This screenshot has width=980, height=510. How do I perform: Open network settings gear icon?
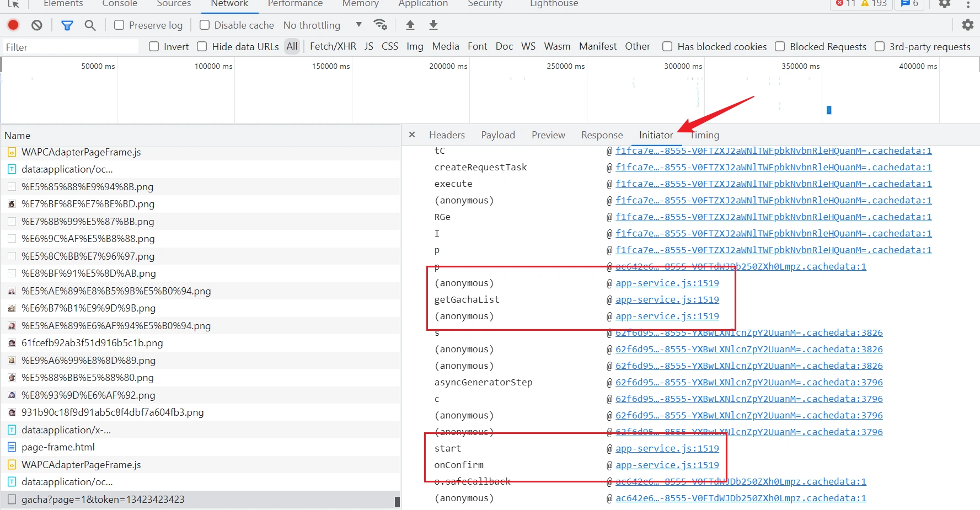pyautogui.click(x=967, y=25)
